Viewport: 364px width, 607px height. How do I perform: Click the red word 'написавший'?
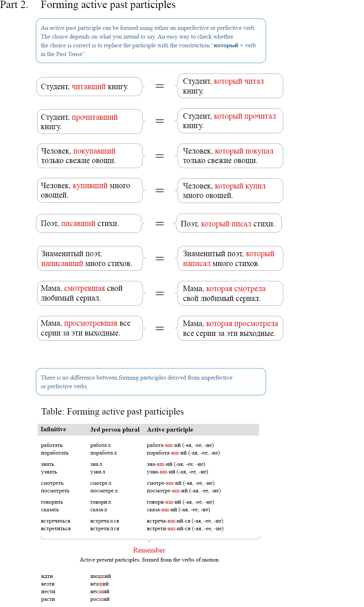pos(62,263)
